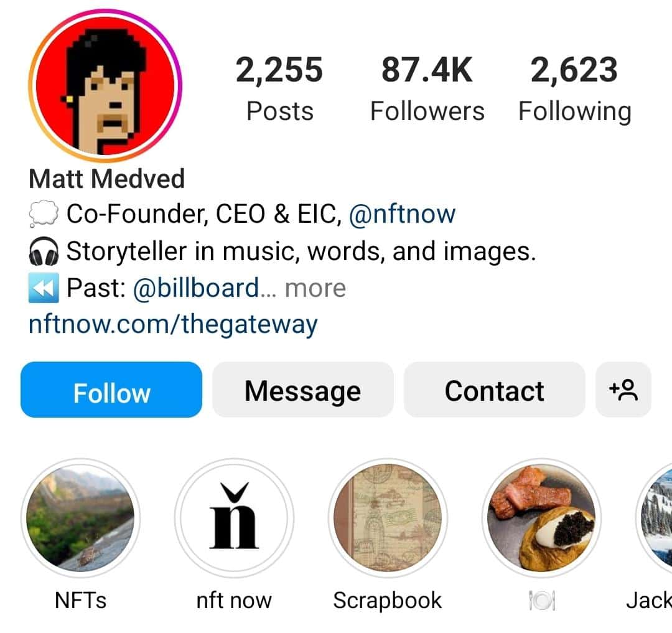Open the Scrapbook story highlight

click(387, 518)
